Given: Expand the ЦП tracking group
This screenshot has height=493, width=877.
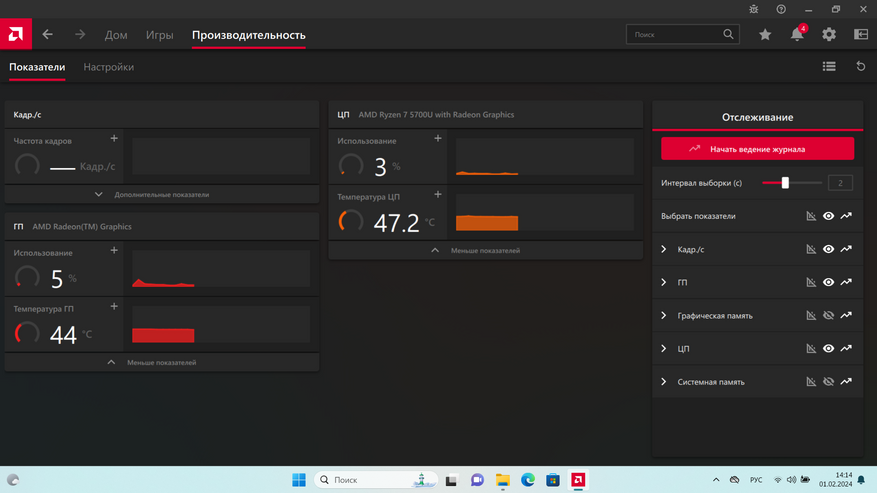Looking at the screenshot, I should tap(664, 349).
